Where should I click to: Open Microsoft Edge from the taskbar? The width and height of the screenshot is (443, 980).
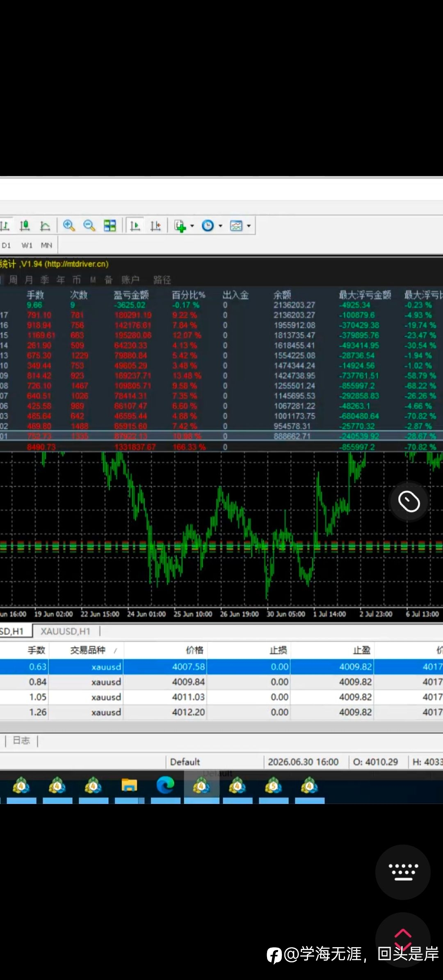point(165,785)
